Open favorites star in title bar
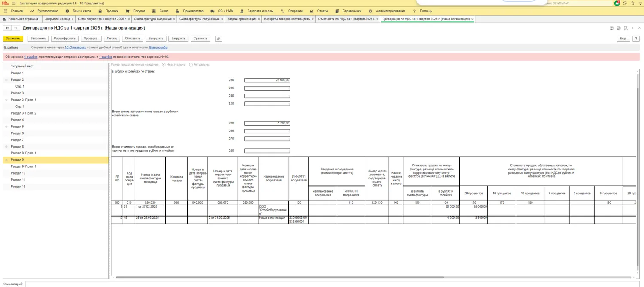Screen dimensions: 644x287 pos(633,3)
